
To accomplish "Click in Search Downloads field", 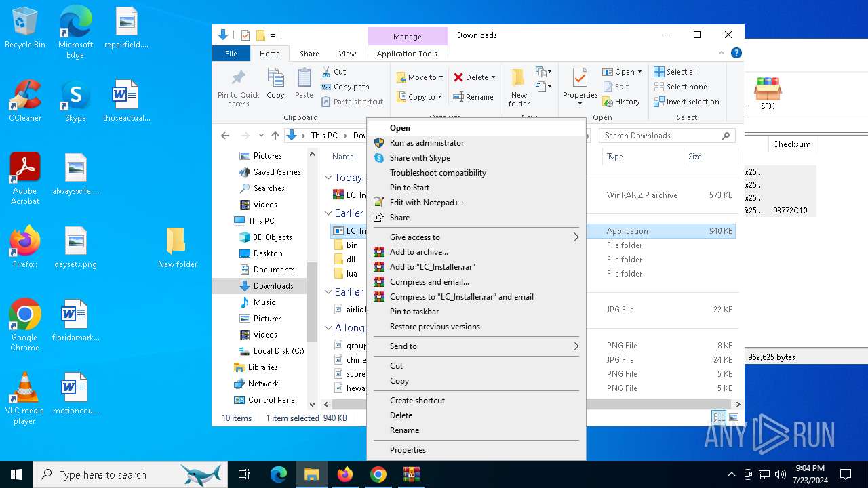I will pyautogui.click(x=667, y=136).
